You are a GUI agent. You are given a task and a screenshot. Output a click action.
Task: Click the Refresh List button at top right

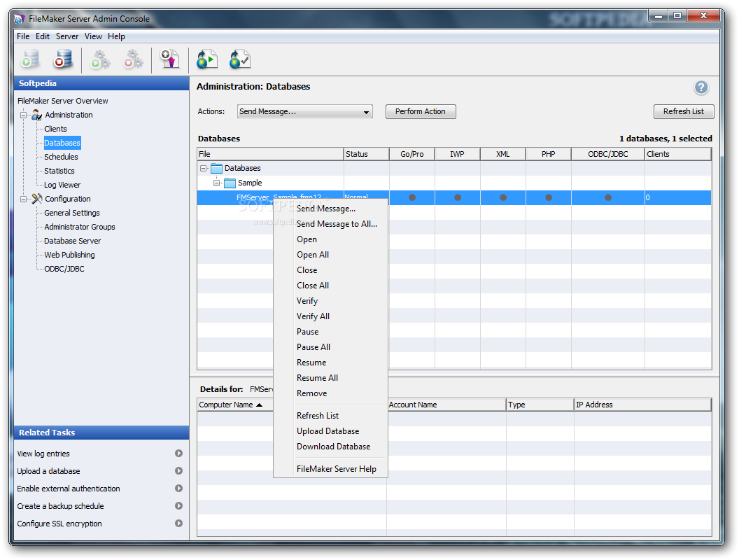pos(684,112)
